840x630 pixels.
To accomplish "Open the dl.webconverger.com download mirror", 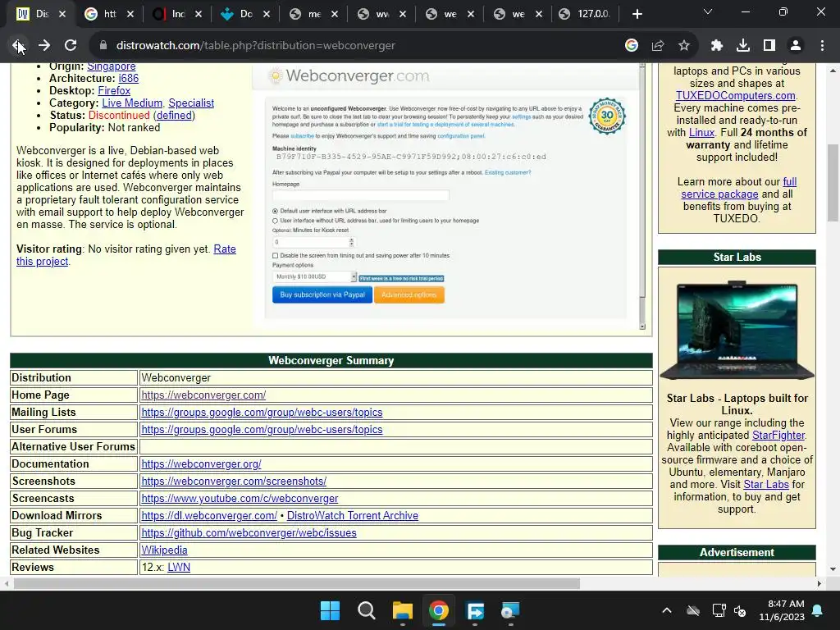I will click(x=209, y=515).
